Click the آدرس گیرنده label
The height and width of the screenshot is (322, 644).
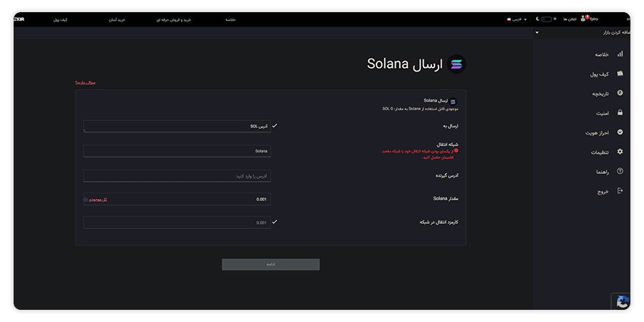447,175
